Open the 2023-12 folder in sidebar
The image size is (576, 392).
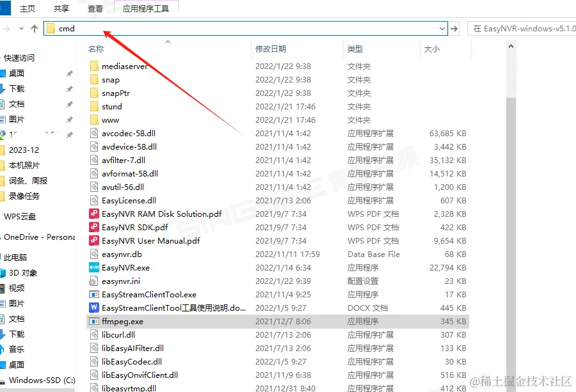24,150
